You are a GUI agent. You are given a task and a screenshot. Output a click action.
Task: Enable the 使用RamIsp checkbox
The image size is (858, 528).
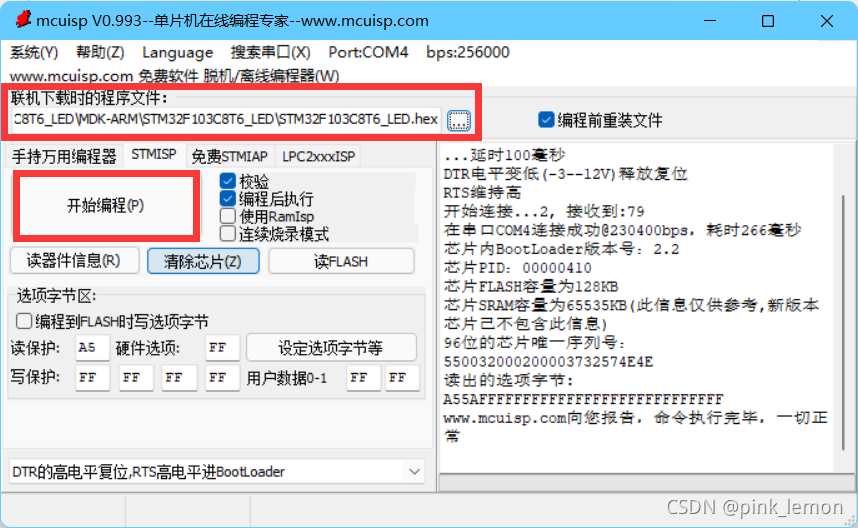[228, 216]
